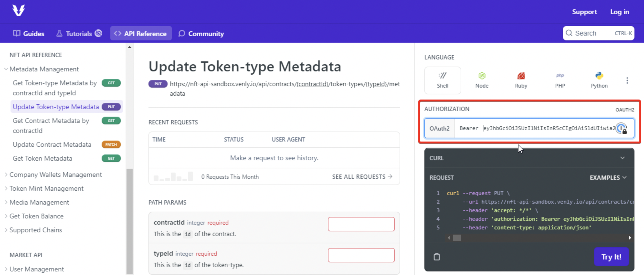Click the TIME column header
This screenshot has width=644, height=275.
(159, 139)
